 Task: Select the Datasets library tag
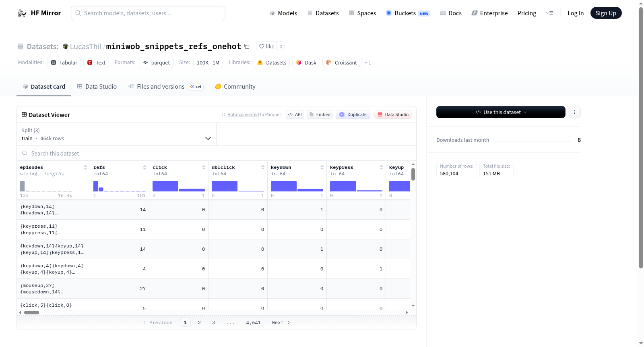tap(272, 62)
